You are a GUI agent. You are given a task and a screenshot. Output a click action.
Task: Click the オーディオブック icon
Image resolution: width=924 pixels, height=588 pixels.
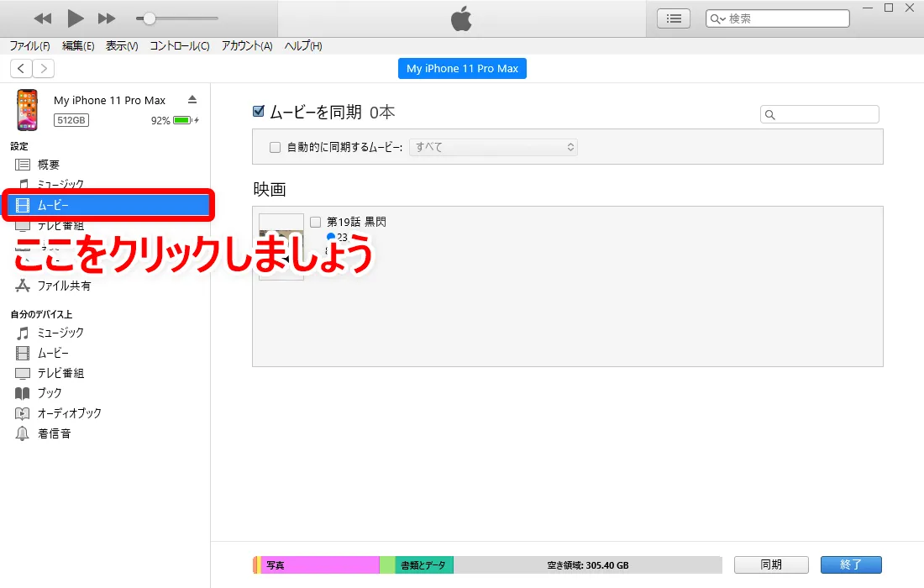click(23, 413)
